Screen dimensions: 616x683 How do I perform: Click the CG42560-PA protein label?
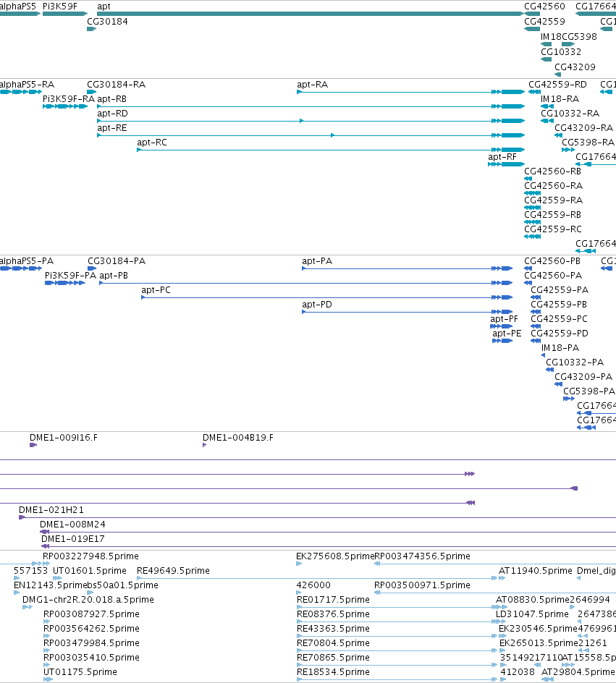tap(553, 275)
